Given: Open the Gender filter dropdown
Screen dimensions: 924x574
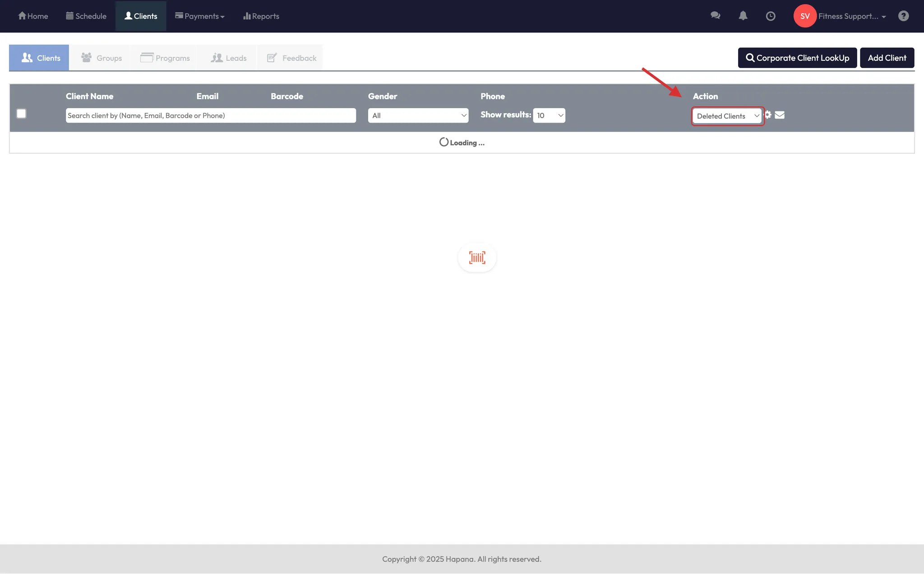Looking at the screenshot, I should 418,115.
